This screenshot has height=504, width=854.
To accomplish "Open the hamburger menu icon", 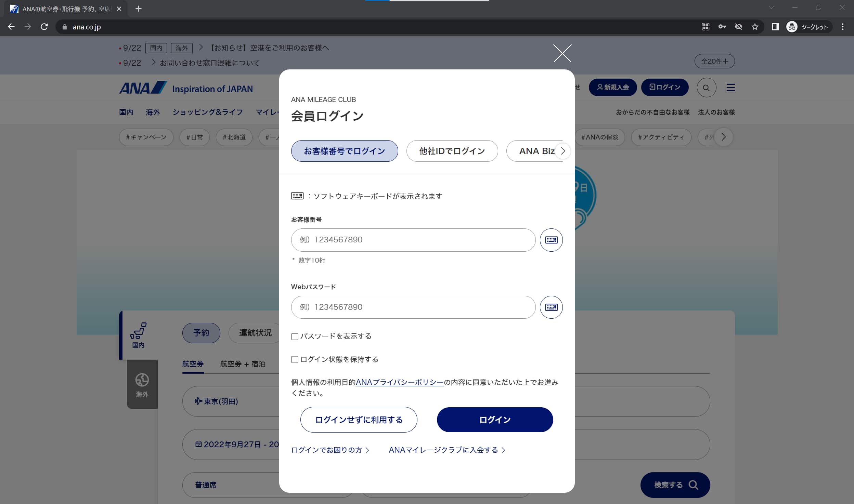I will pos(730,88).
